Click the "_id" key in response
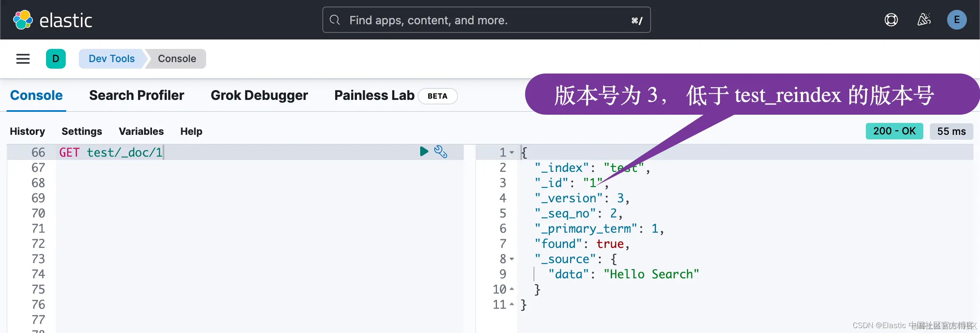 pyautogui.click(x=552, y=183)
